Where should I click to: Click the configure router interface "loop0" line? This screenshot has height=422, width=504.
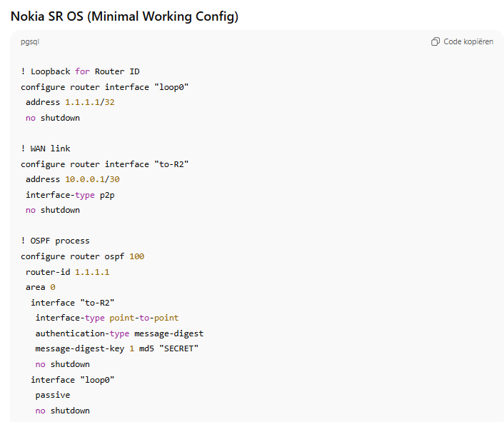click(104, 87)
